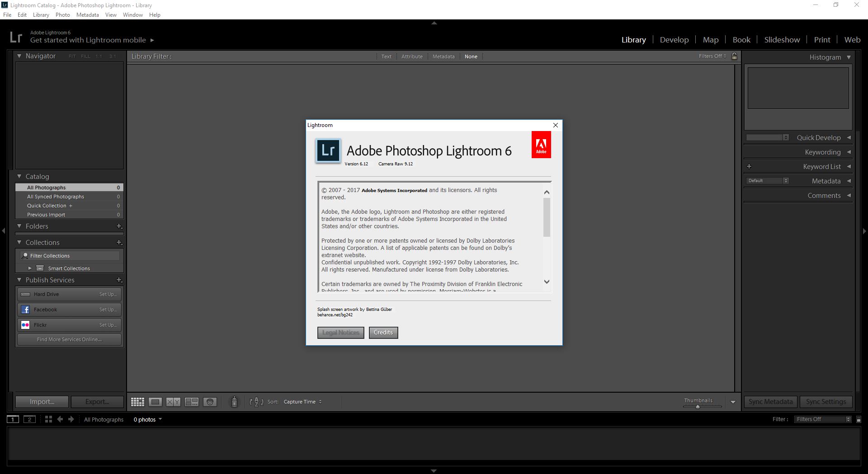This screenshot has width=868, height=474.
Task: Collapse the Catalog panel
Action: click(x=19, y=176)
